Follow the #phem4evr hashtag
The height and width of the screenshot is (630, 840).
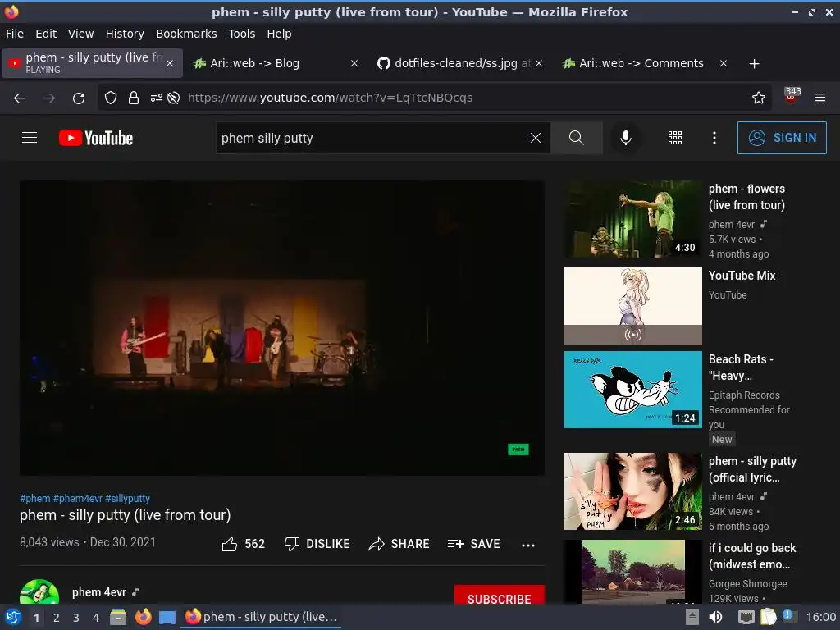click(78, 498)
